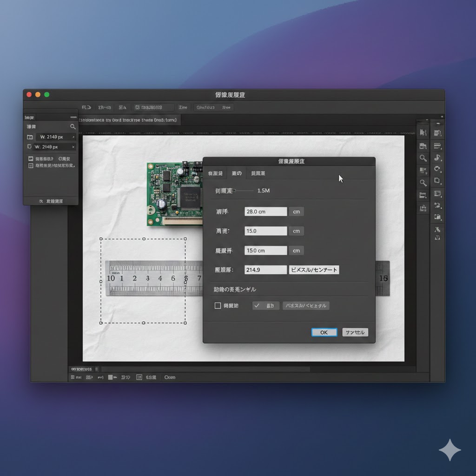Image resolution: width=476 pixels, height=476 pixels.
Task: Click the bottom icon in the far-right strip
Action: pos(437,238)
